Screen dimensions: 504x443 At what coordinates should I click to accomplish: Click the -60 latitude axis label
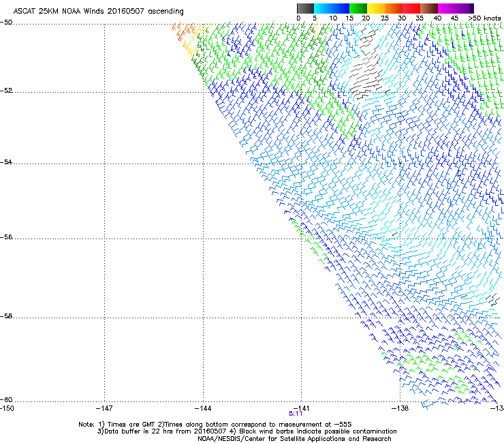click(x=6, y=400)
